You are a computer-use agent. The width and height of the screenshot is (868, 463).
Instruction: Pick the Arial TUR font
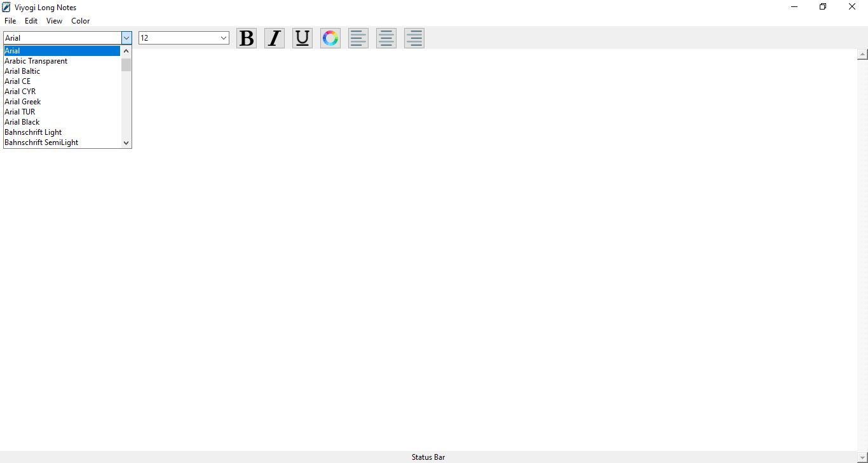tap(62, 112)
